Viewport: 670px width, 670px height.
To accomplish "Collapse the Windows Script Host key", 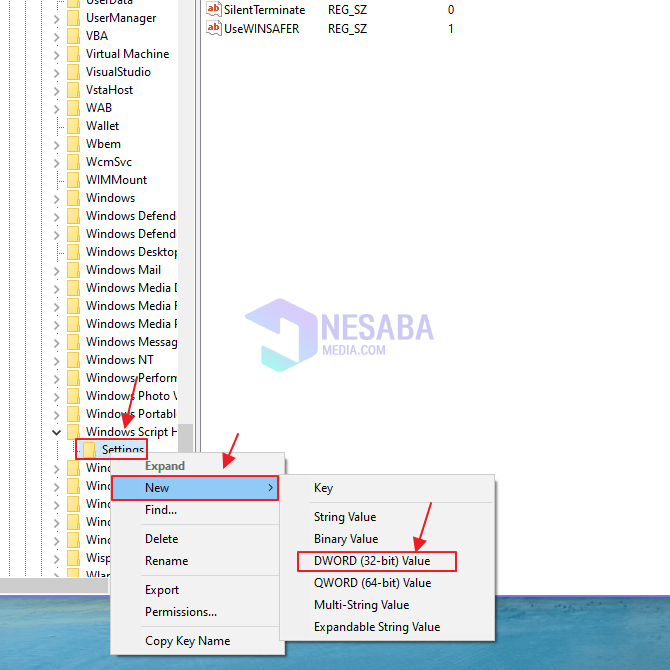I will click(56, 432).
